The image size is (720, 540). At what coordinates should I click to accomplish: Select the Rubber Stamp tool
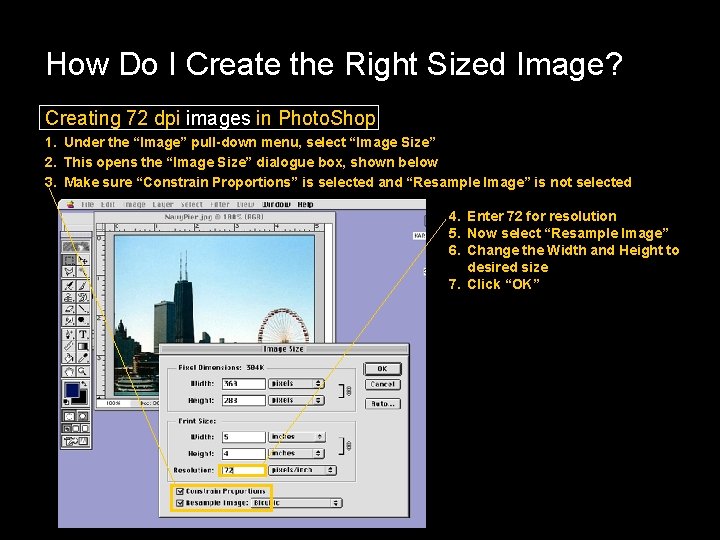point(69,297)
